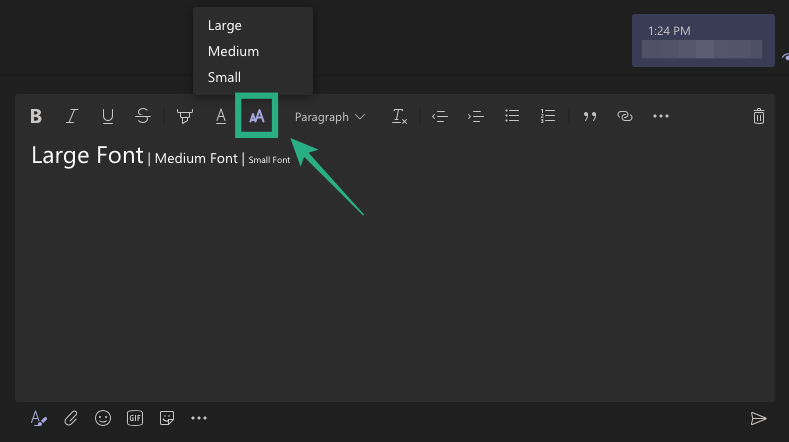789x442 pixels.
Task: Toggle bold formatting
Action: [36, 116]
